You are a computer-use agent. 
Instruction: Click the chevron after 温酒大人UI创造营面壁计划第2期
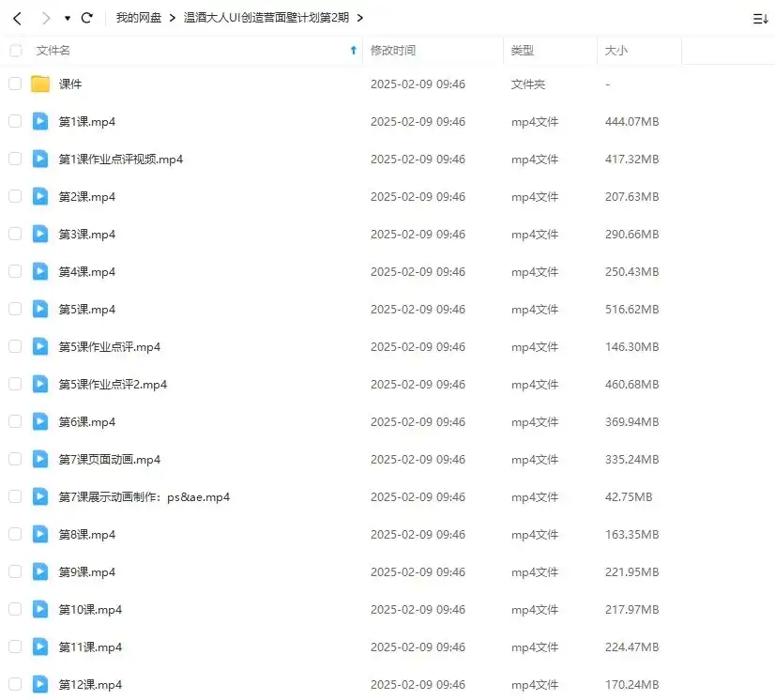point(360,17)
